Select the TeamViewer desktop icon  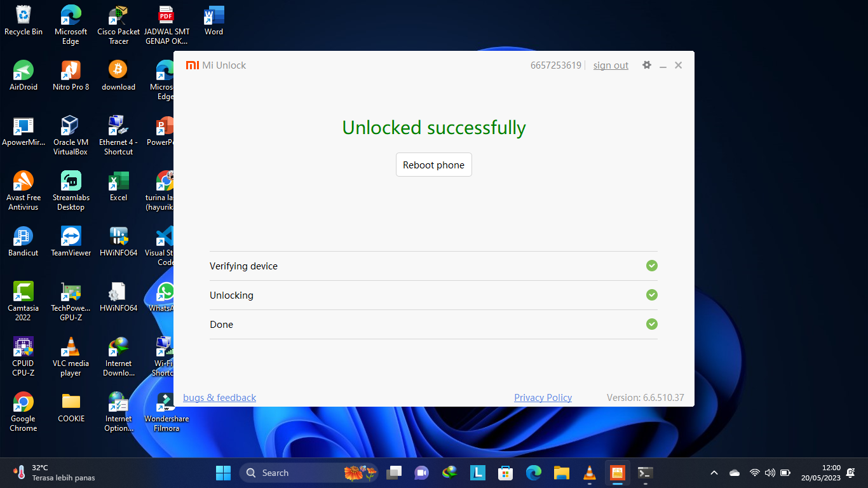click(71, 241)
